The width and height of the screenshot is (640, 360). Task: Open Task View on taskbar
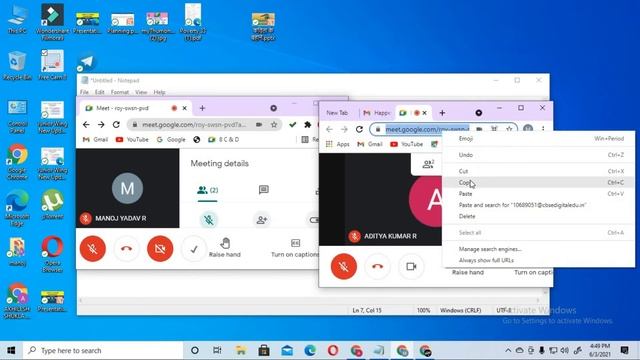tap(217, 351)
